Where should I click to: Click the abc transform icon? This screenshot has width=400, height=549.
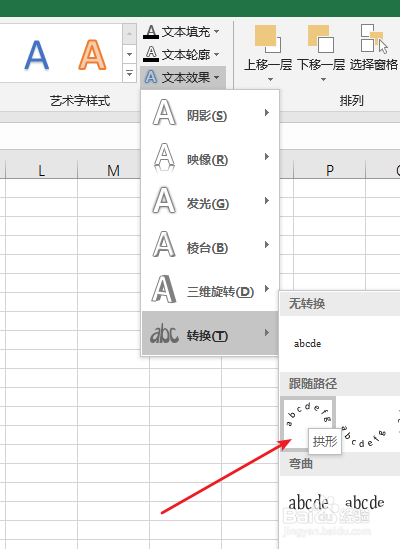(164, 334)
